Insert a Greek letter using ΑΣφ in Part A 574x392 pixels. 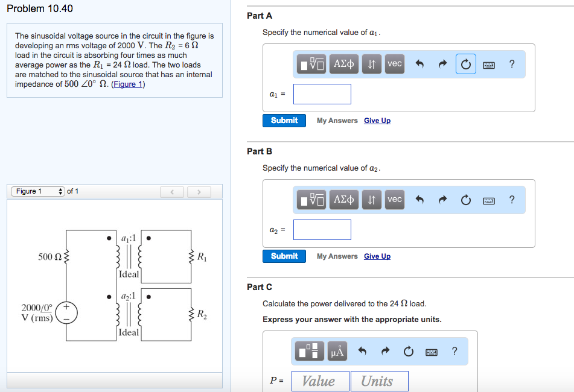(x=343, y=64)
